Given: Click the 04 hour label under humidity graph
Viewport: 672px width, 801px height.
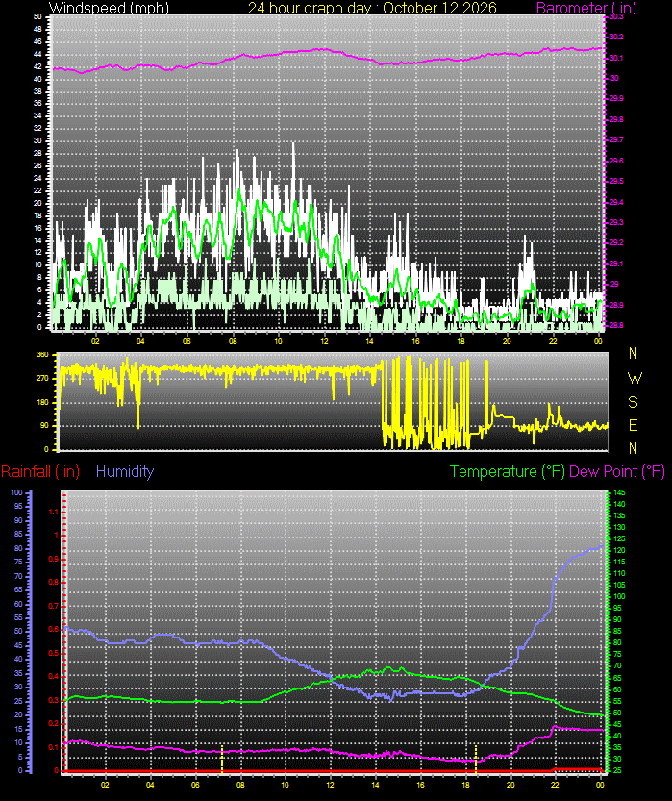Looking at the screenshot, I should 151,785.
